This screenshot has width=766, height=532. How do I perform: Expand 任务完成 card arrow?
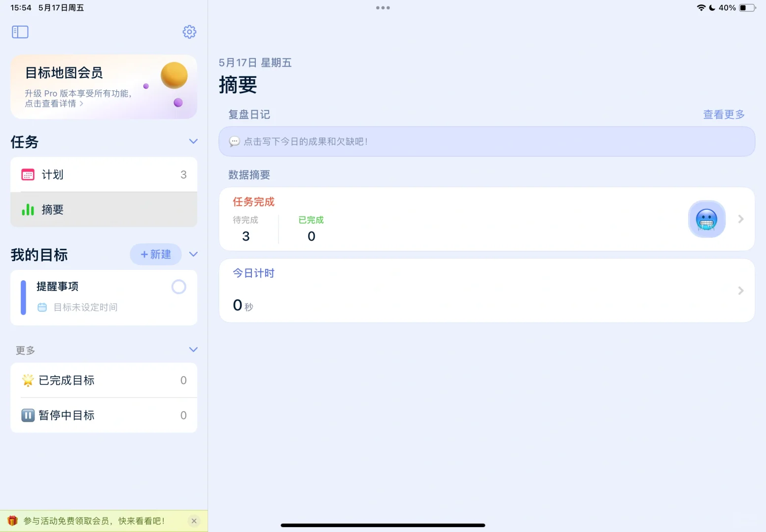click(x=740, y=219)
